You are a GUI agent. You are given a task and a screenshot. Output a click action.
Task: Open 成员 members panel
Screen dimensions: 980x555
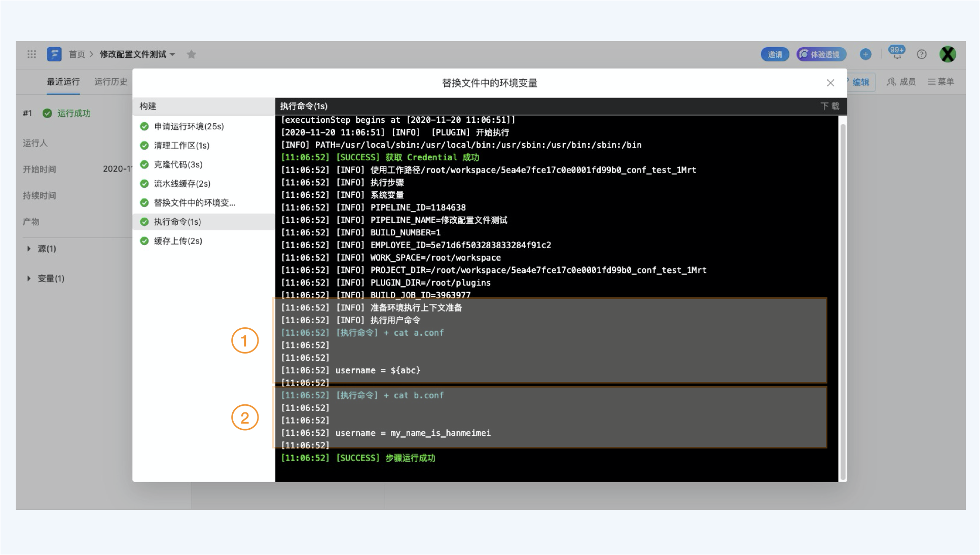coord(901,82)
